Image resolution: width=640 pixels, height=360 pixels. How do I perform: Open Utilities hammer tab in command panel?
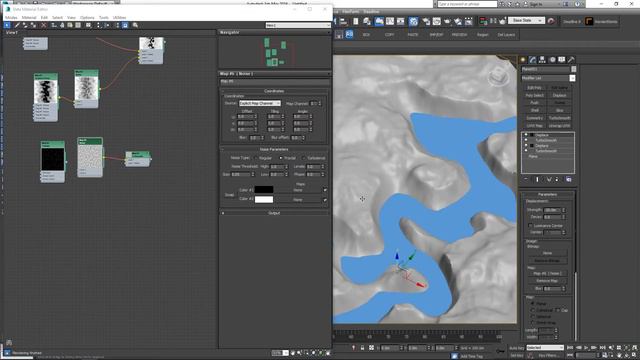pos(571,60)
